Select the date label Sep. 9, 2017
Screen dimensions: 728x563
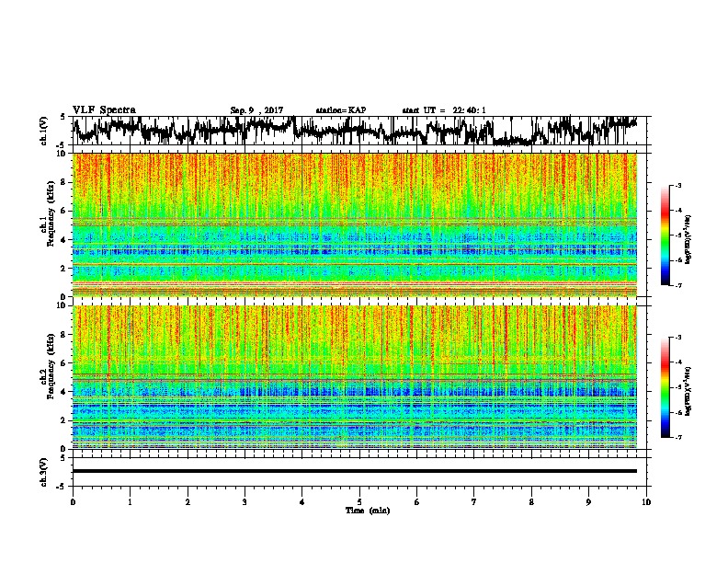[x=256, y=110]
